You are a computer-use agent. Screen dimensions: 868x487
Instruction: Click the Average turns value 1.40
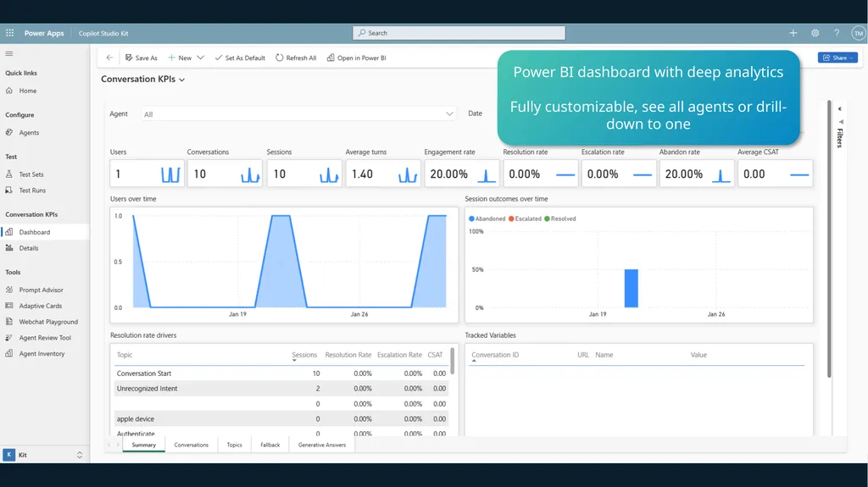(x=362, y=174)
